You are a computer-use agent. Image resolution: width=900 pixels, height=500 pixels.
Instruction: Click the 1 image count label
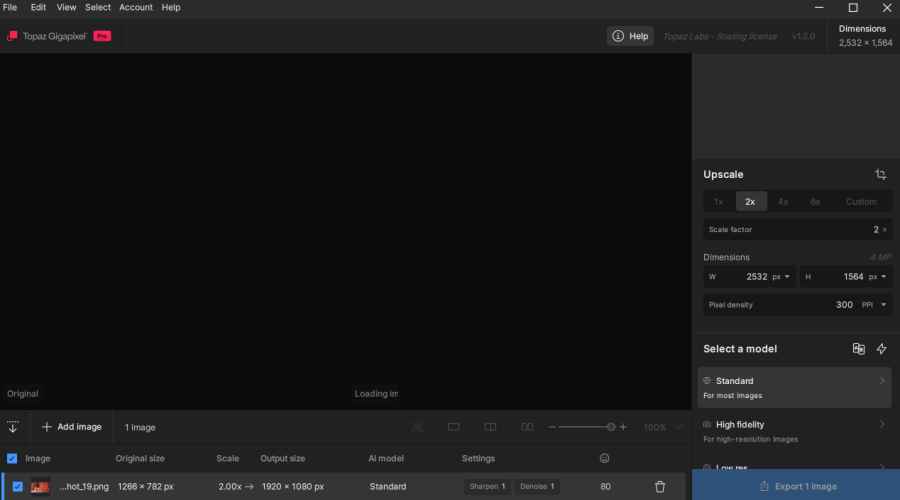click(x=140, y=427)
